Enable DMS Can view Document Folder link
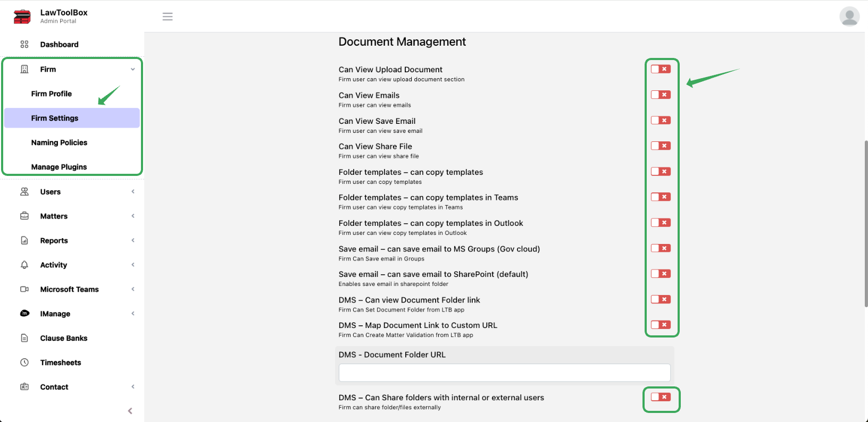Viewport: 868px width, 422px height. (x=661, y=299)
